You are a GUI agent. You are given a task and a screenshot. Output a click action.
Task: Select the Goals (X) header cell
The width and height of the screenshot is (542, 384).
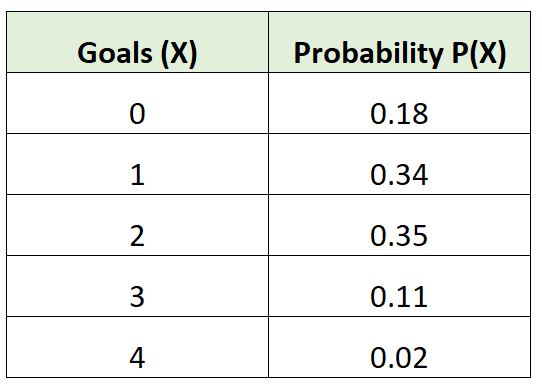pos(137,42)
